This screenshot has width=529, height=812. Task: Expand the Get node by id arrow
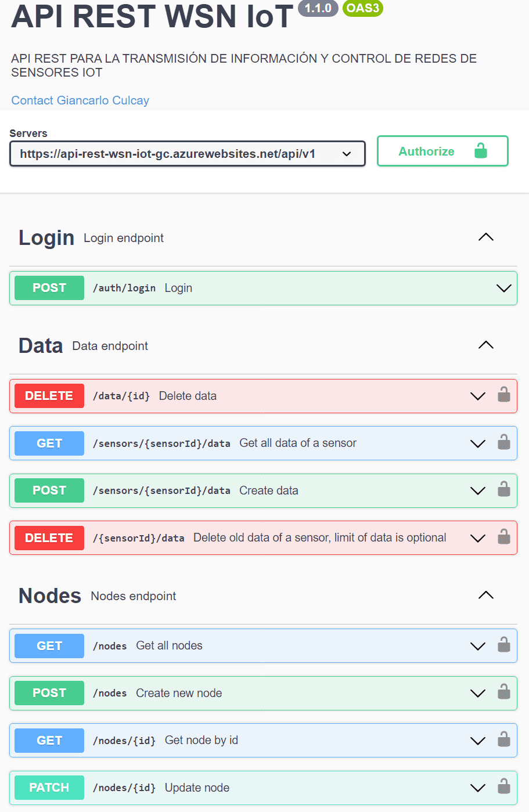coord(478,741)
